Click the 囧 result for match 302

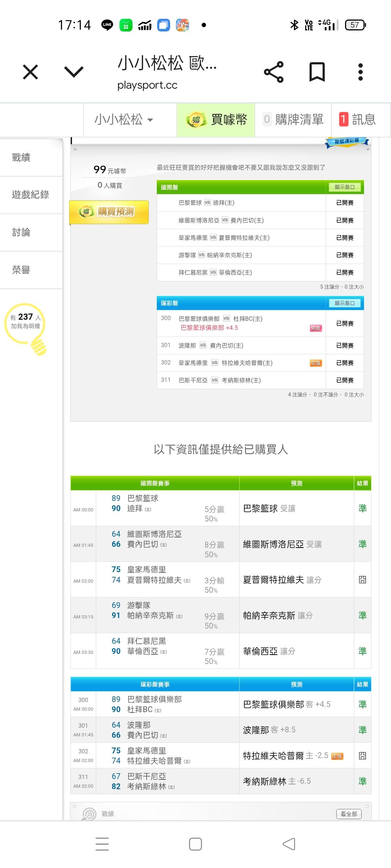click(x=362, y=756)
